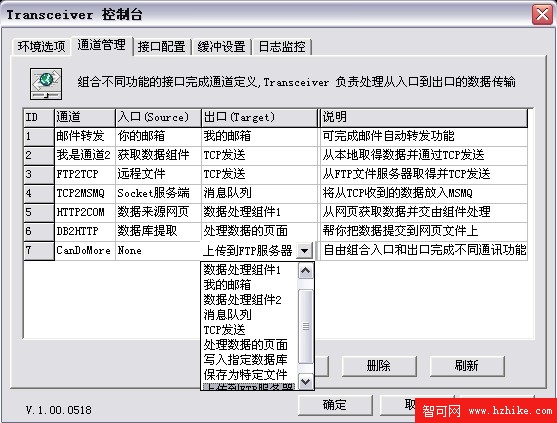The height and width of the screenshot is (423, 557).
Task: Click the 帮你把数据提交到网页文件上 description cell
Action: (424, 232)
